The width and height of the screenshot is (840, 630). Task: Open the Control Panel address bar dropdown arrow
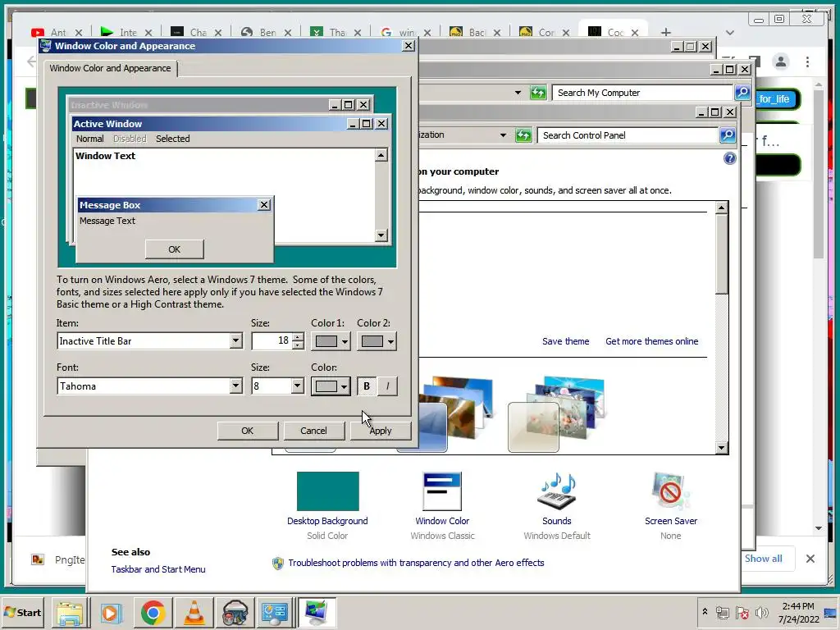pyautogui.click(x=503, y=135)
